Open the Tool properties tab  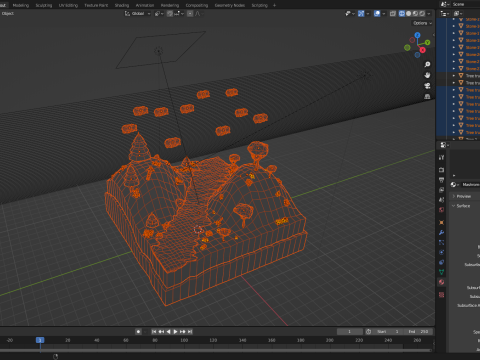[x=441, y=157]
